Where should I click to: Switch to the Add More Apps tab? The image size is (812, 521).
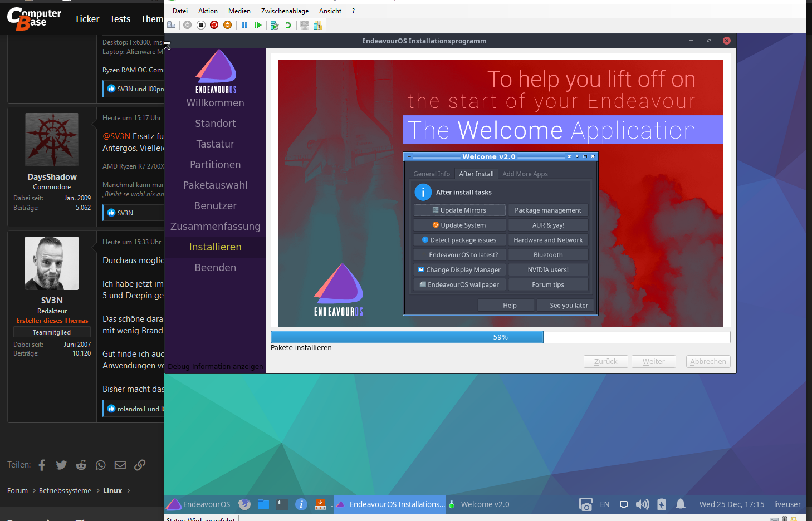(525, 174)
